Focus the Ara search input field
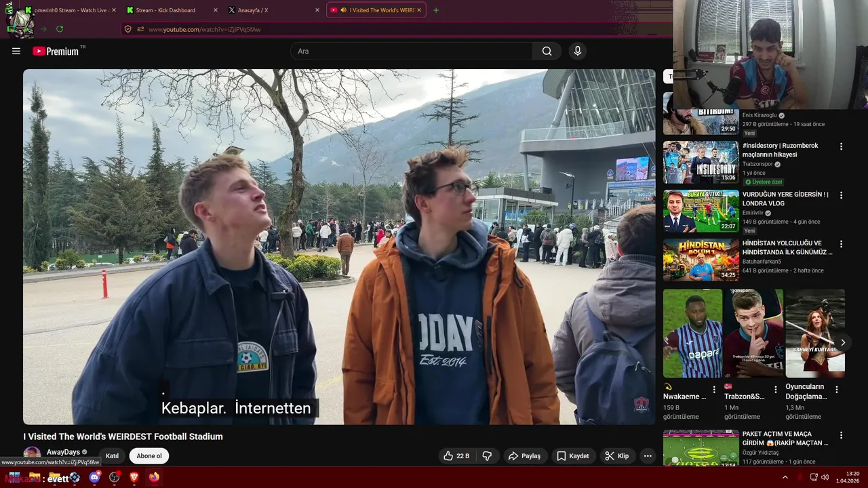Viewport: 868px width, 488px height. point(412,51)
